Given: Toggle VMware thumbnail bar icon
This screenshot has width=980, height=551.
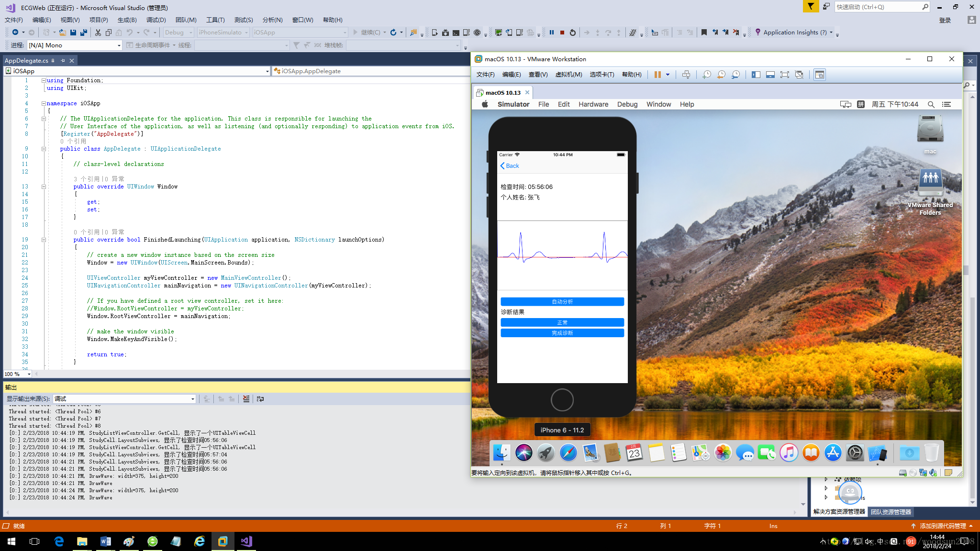Looking at the screenshot, I should [x=770, y=75].
